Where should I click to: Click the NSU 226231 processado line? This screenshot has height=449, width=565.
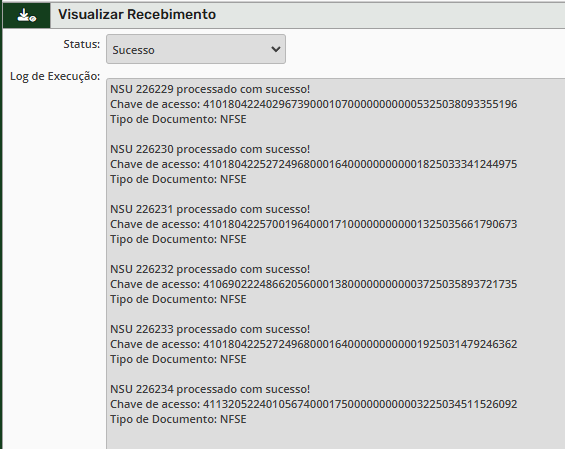click(210, 209)
